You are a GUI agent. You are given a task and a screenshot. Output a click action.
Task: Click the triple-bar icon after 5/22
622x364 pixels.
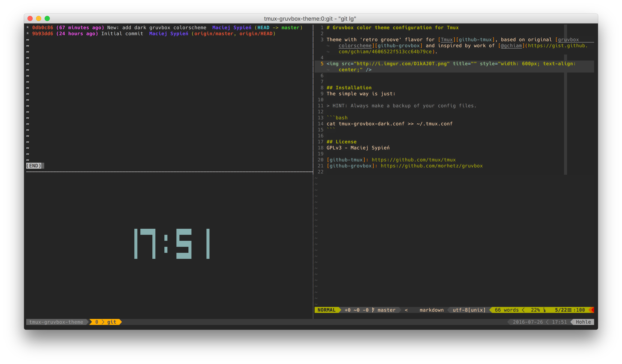[x=569, y=310]
